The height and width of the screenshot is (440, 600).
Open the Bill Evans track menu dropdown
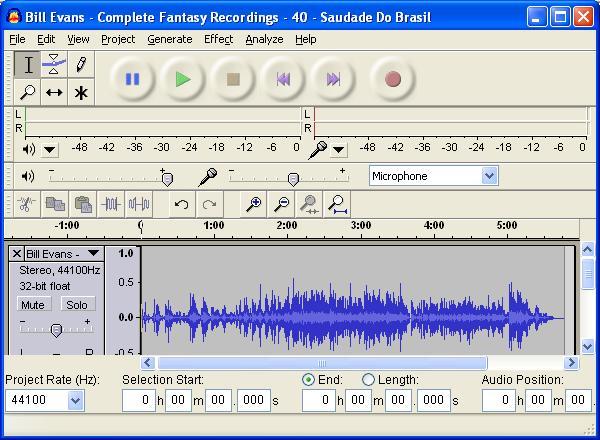pyautogui.click(x=93, y=253)
